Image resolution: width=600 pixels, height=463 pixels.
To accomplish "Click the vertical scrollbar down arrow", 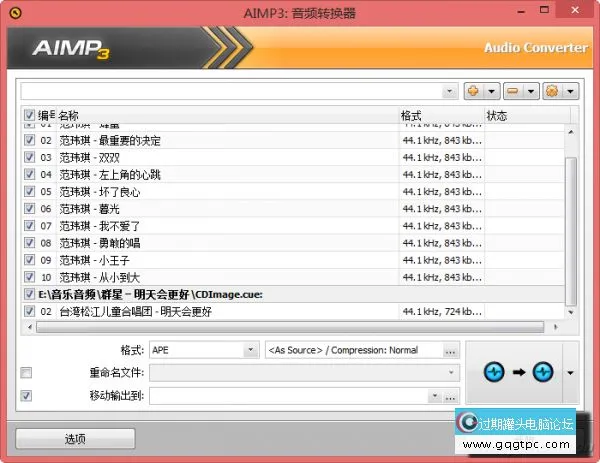I will click(x=571, y=312).
